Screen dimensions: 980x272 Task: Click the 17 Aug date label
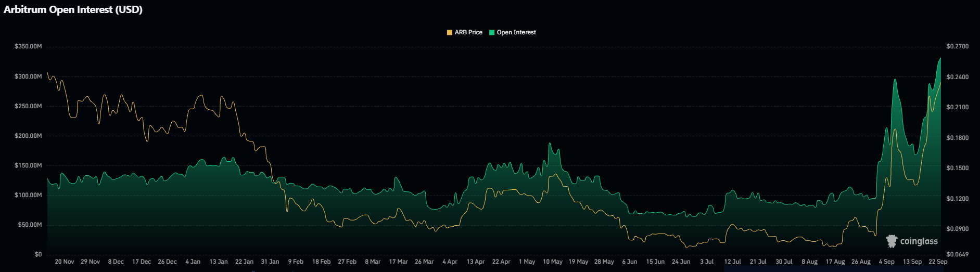click(835, 262)
